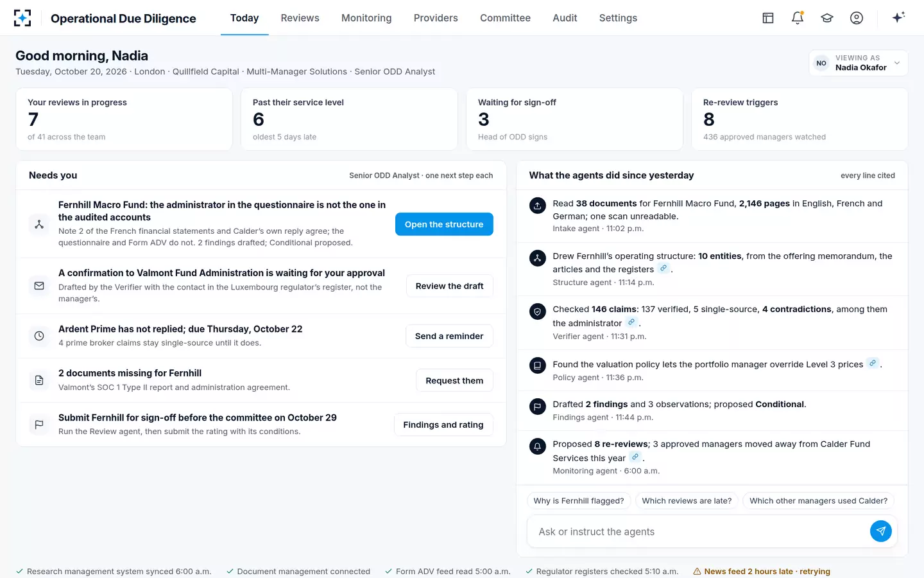
Task: Open the Settings tab
Action: (x=618, y=18)
